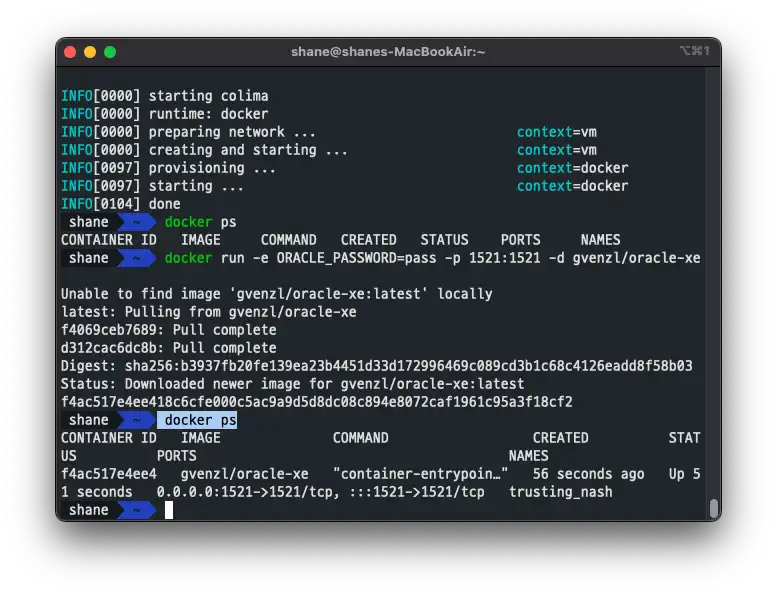Close the terminal with the red button
The width and height of the screenshot is (777, 595).
(x=70, y=52)
